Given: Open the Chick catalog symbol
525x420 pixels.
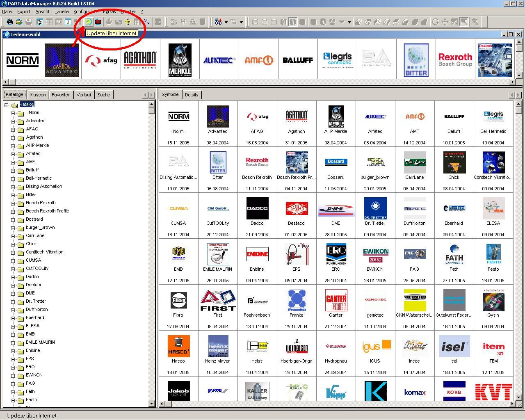Looking at the screenshot, I should pyautogui.click(x=454, y=163).
